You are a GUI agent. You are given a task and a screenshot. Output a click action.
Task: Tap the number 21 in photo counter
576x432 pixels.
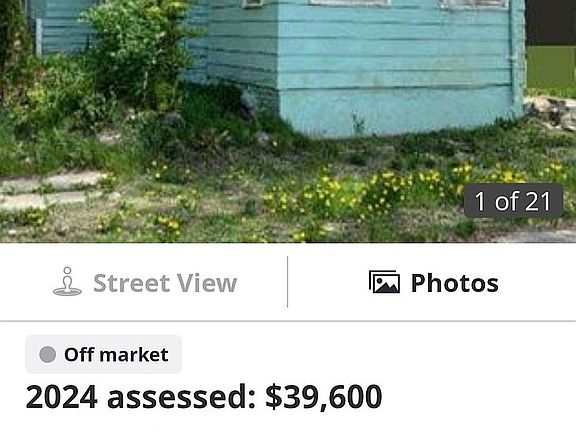(x=537, y=201)
